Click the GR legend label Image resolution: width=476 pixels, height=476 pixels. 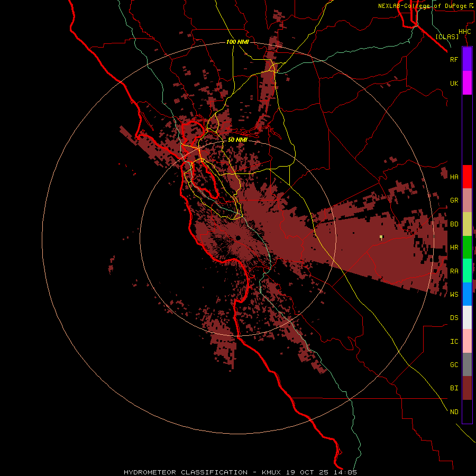tap(454, 200)
